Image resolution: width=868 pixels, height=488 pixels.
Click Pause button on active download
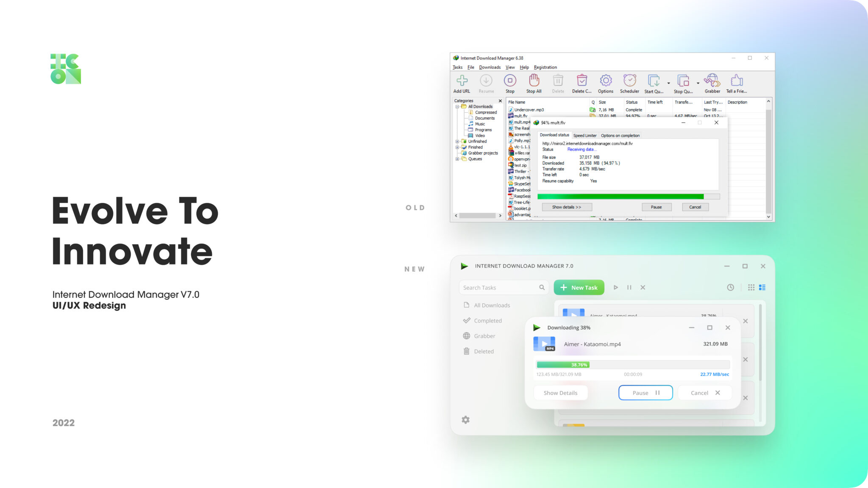coord(645,393)
